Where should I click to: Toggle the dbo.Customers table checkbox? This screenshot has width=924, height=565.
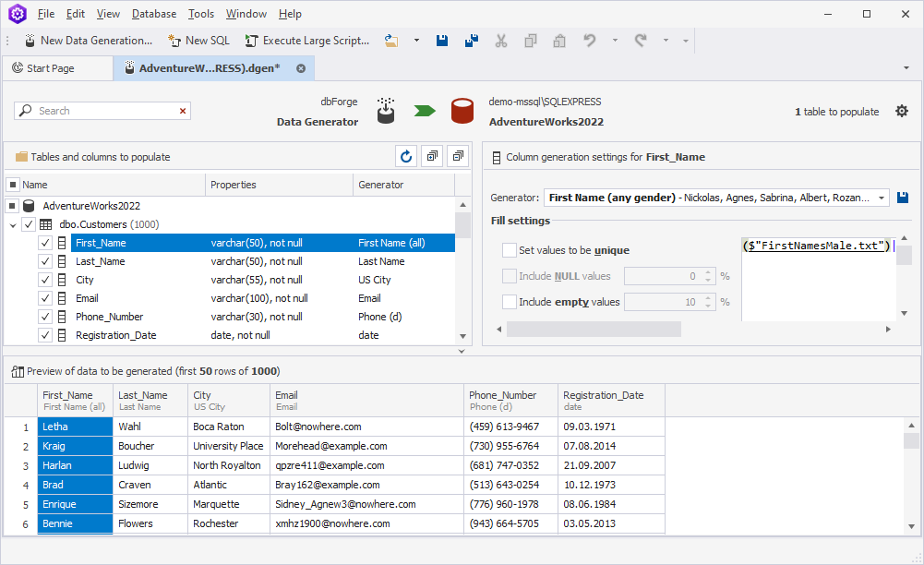click(29, 224)
